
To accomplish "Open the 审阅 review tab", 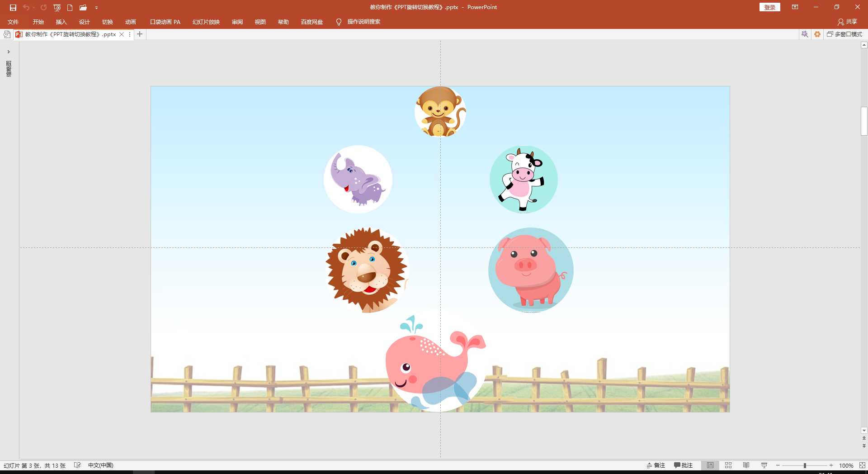I will click(237, 22).
